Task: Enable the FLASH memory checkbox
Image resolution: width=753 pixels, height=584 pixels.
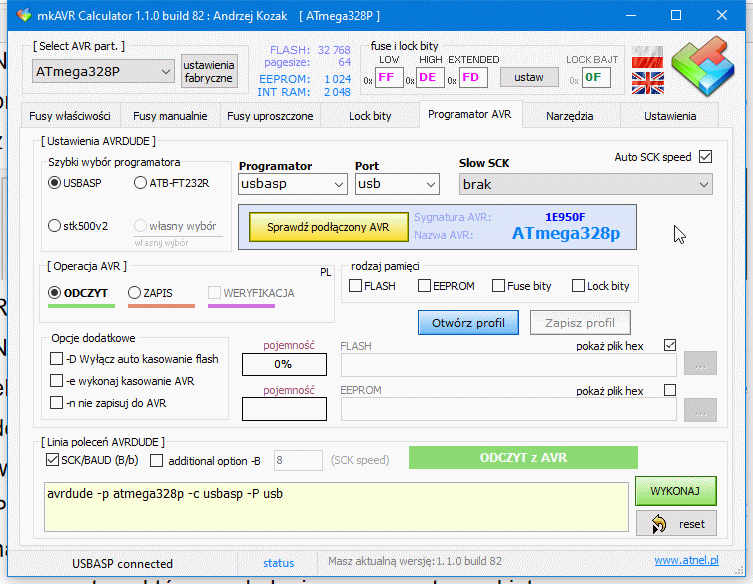Action: click(x=355, y=286)
